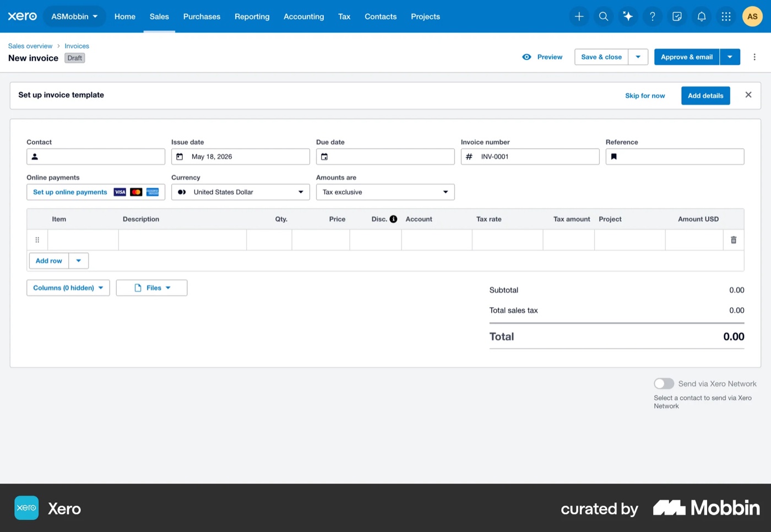Open the ASMobbin organization dropdown
The image size is (771, 532).
74,17
